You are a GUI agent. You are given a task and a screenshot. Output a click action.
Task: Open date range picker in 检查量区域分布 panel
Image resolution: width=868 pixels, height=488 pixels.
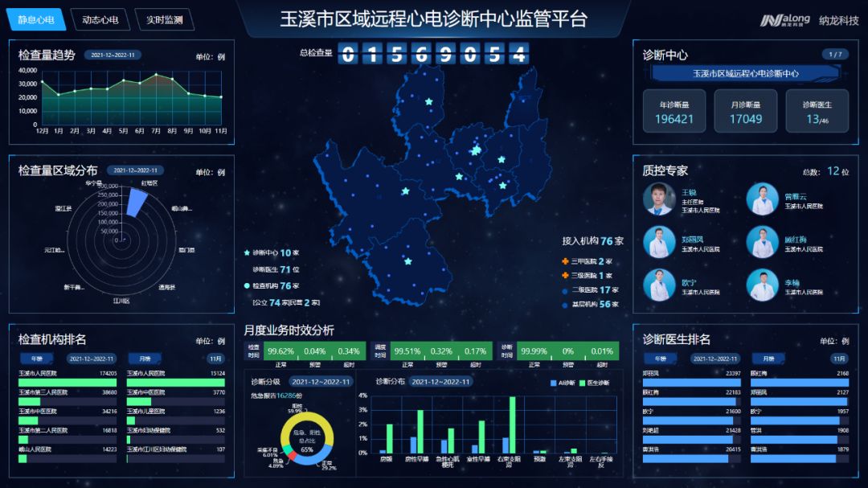point(135,170)
